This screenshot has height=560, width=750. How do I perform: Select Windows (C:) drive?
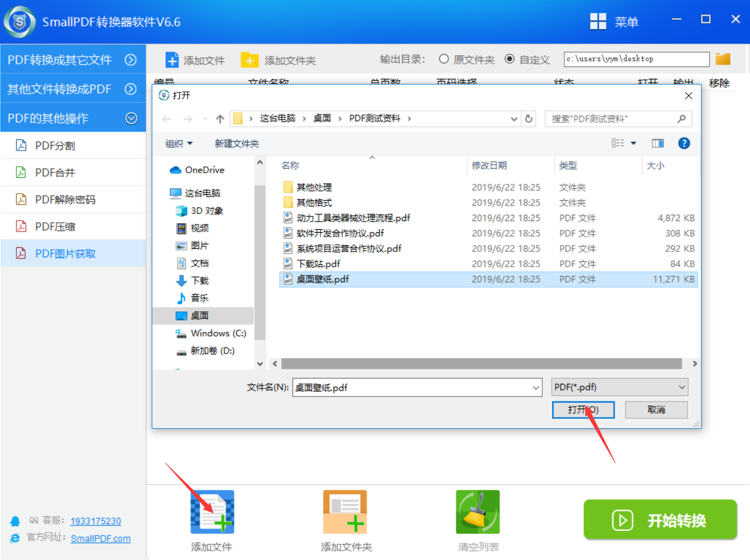[211, 333]
